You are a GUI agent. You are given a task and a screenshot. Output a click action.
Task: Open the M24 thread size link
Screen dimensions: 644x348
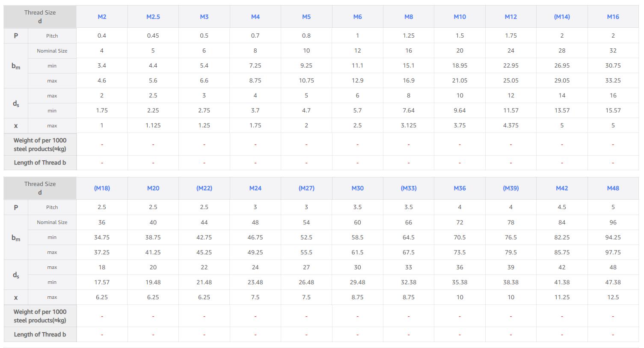point(255,188)
